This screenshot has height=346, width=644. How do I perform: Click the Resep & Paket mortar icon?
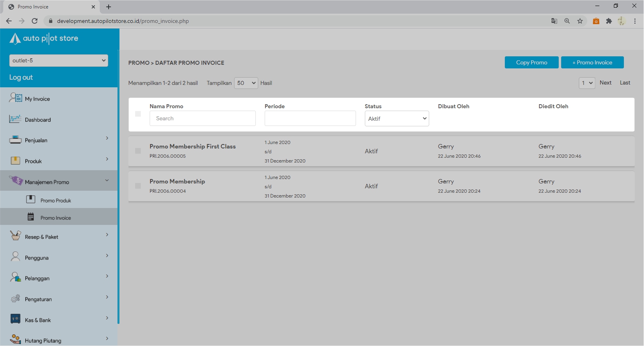tap(15, 236)
